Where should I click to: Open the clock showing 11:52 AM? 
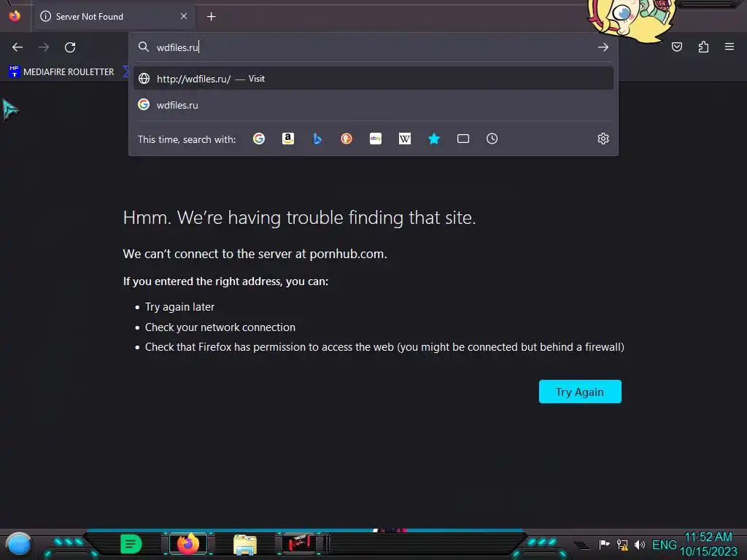click(708, 544)
